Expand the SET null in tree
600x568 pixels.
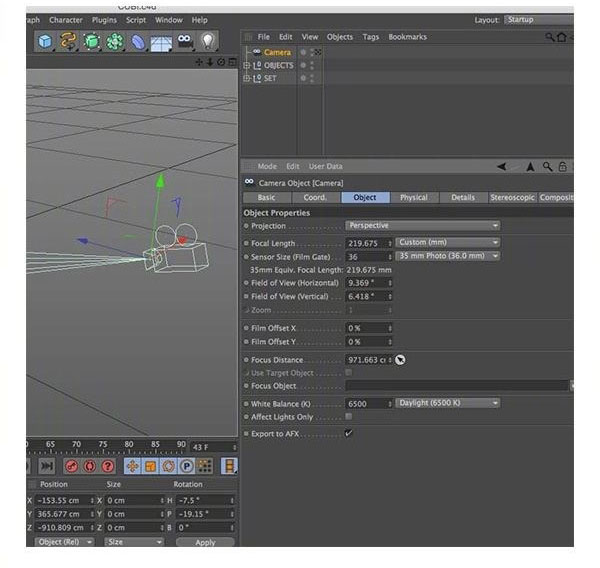click(x=247, y=79)
